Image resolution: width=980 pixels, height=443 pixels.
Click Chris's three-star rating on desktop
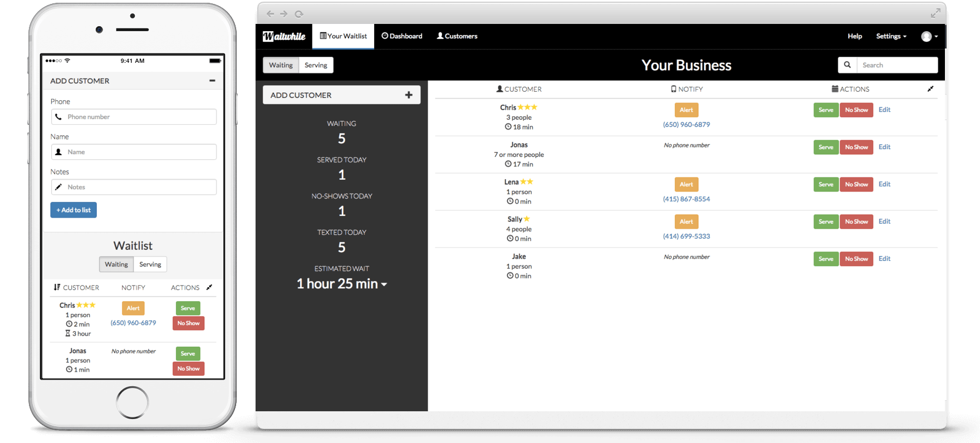pos(527,107)
